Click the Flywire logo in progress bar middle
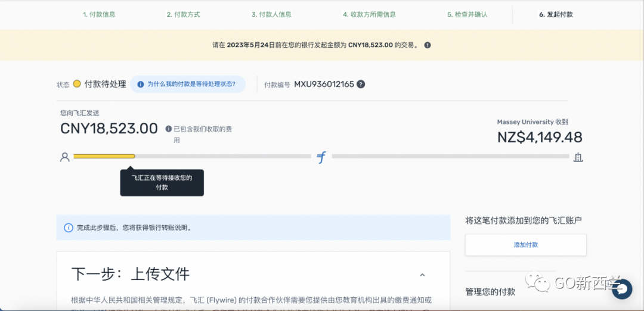This screenshot has height=311, width=644. tap(321, 157)
